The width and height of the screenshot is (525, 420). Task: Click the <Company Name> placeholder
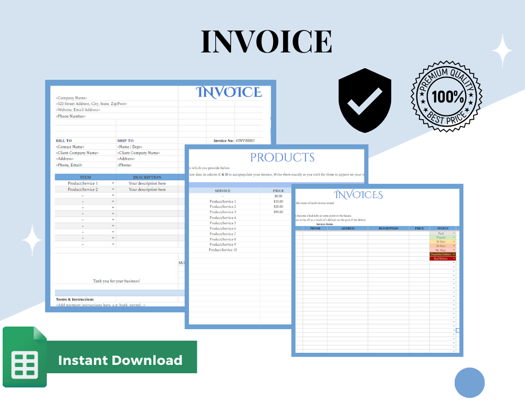point(71,98)
